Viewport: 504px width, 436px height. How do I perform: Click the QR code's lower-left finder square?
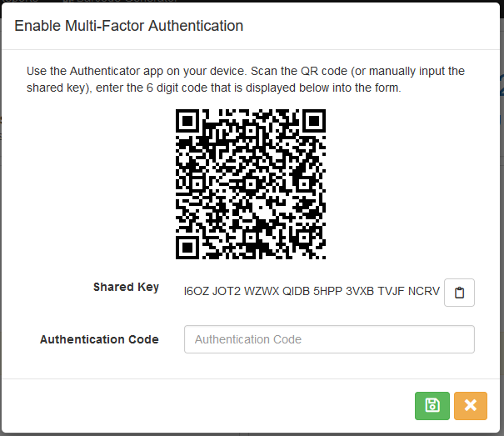(x=187, y=247)
